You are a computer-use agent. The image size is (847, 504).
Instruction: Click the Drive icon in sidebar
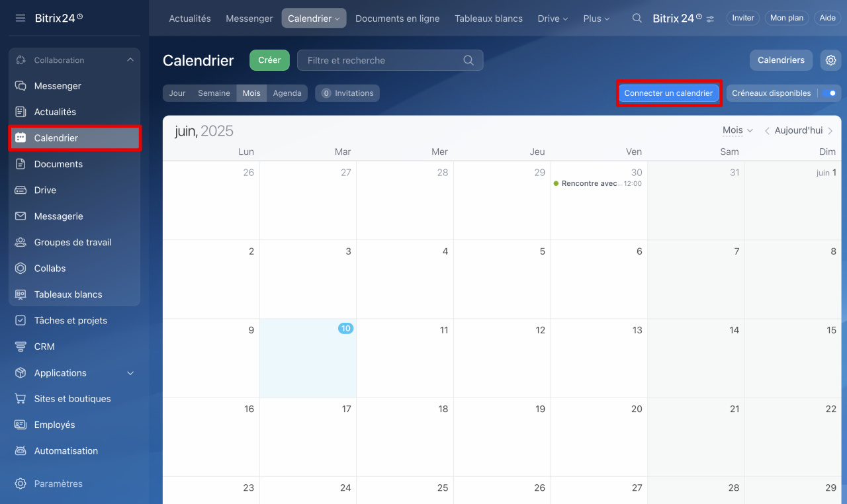pos(21,190)
